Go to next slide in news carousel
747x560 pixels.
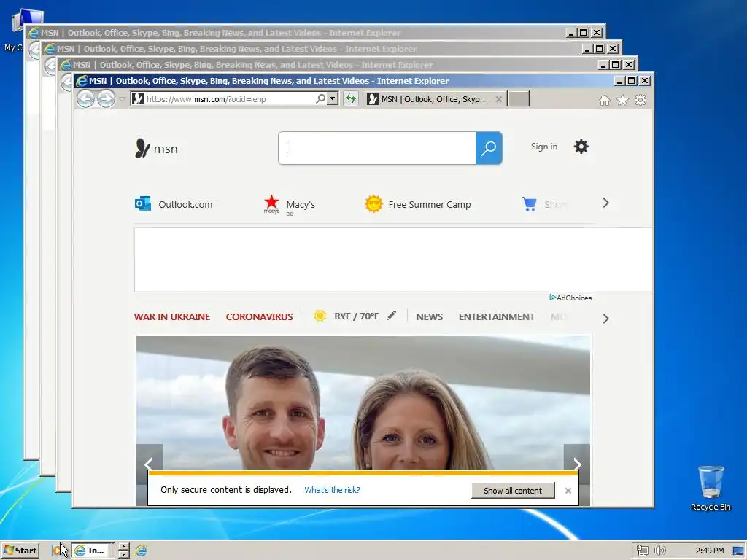click(x=577, y=463)
